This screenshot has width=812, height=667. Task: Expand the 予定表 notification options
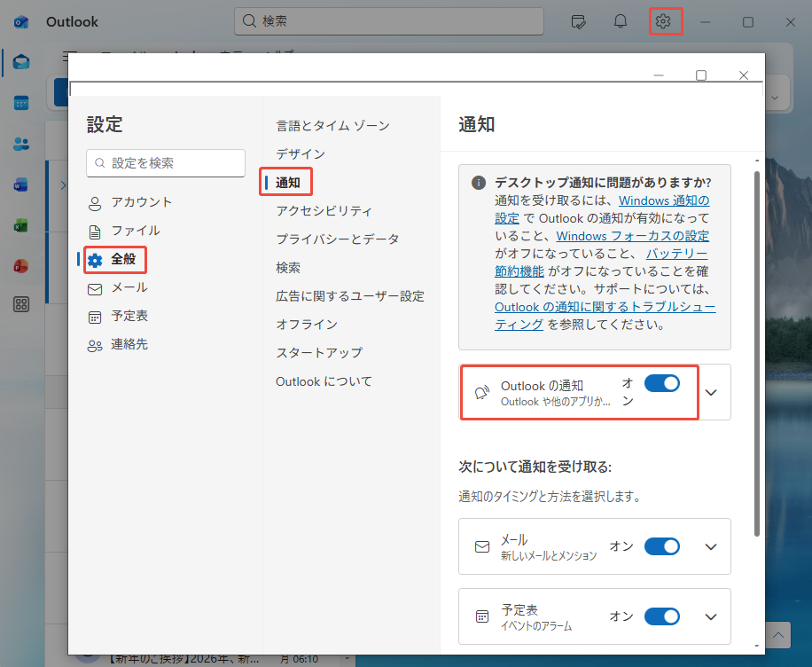pos(709,616)
